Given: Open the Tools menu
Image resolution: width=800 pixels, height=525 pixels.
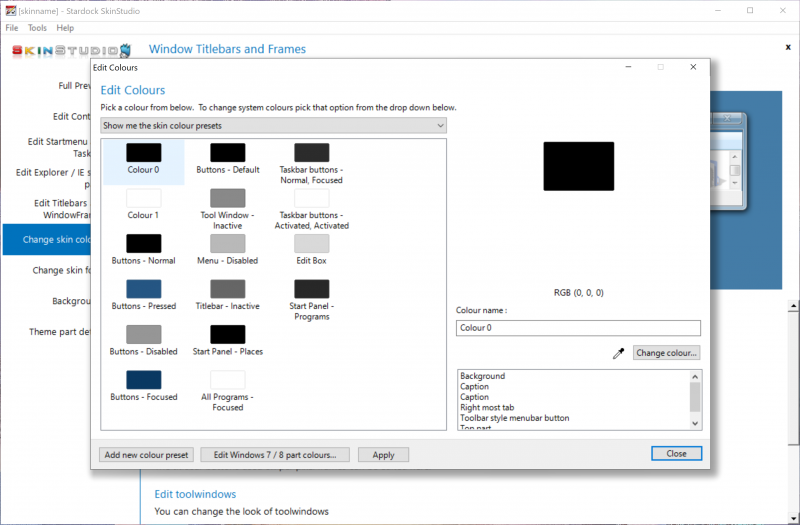Looking at the screenshot, I should pos(37,28).
